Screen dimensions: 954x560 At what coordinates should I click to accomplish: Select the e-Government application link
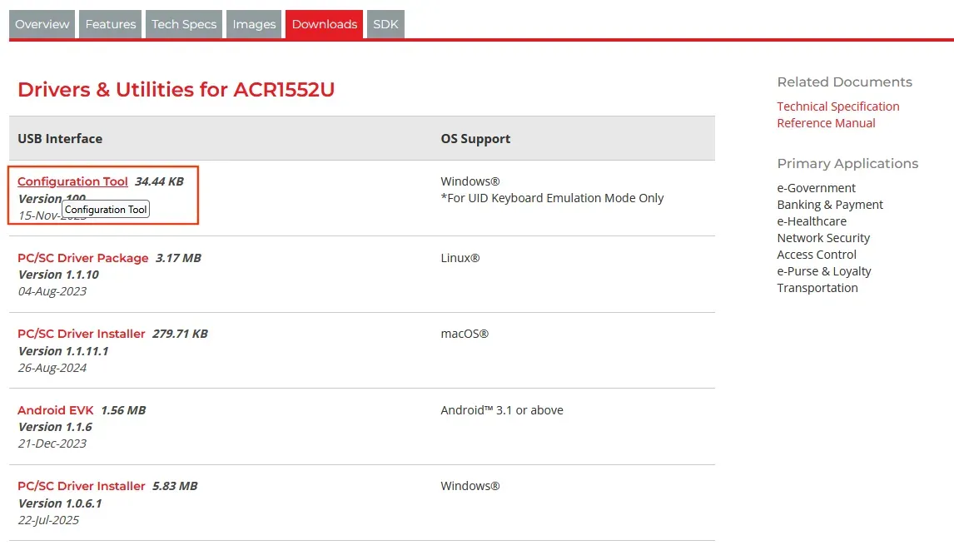click(816, 187)
